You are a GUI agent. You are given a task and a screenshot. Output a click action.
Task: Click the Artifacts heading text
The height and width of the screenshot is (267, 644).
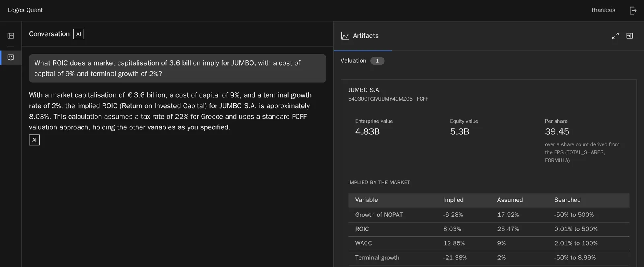pos(366,36)
